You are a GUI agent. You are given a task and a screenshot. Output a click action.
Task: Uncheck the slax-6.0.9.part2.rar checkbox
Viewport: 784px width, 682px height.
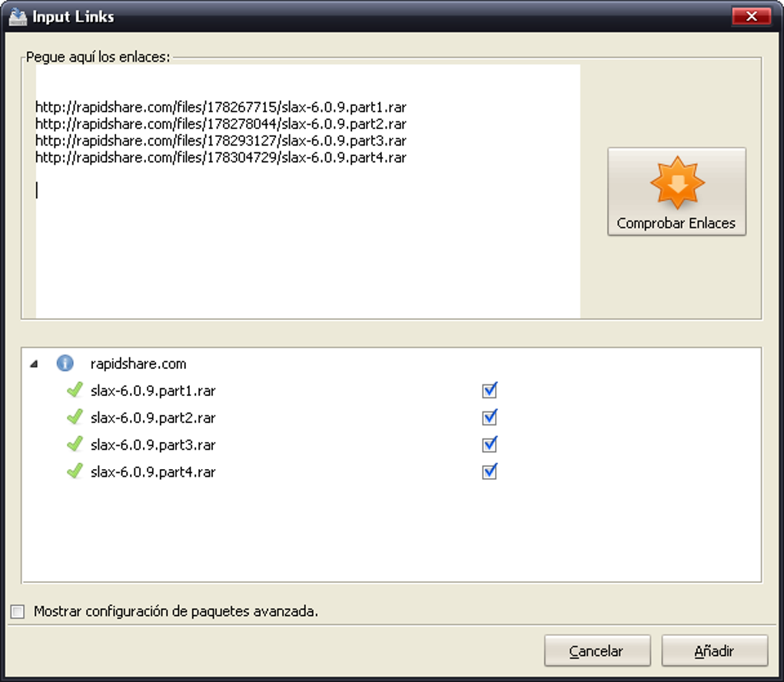490,418
